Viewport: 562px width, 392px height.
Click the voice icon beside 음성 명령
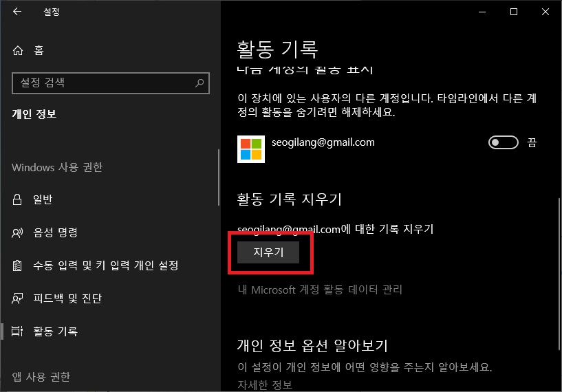[x=17, y=233]
